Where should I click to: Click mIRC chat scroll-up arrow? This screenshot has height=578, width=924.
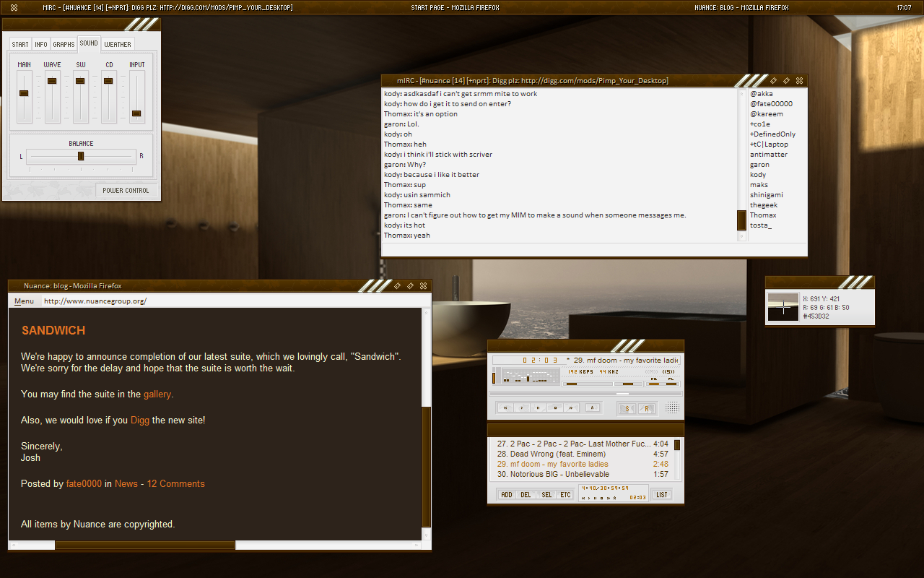(x=741, y=93)
